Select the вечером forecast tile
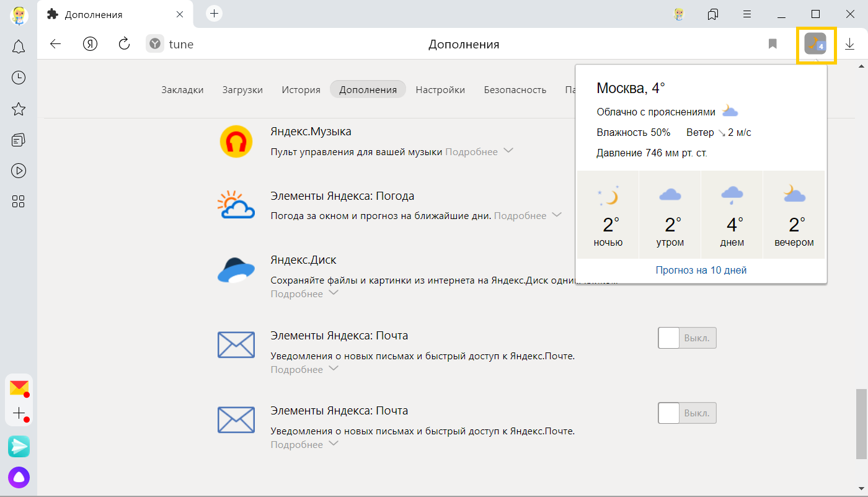Screen dimensions: 868x497 click(794, 215)
